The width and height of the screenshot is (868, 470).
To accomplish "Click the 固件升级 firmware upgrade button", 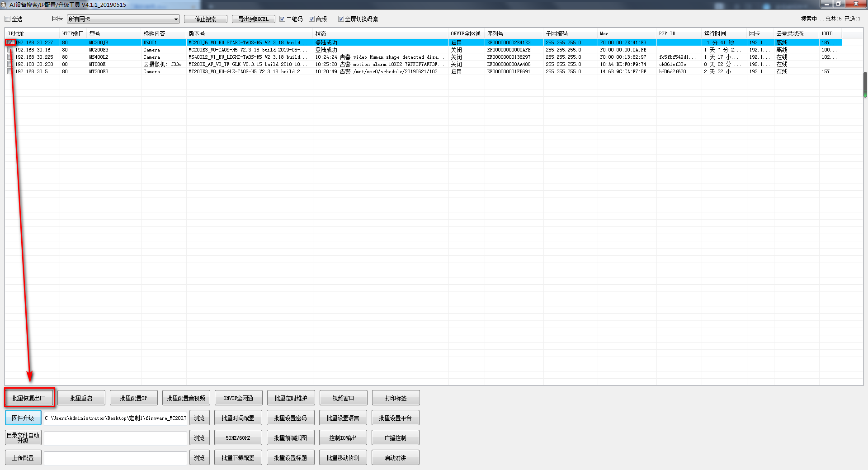I will coord(23,418).
